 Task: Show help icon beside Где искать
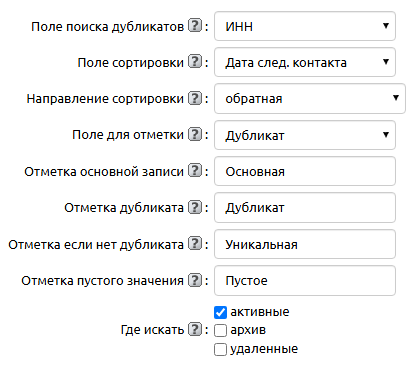click(x=195, y=330)
